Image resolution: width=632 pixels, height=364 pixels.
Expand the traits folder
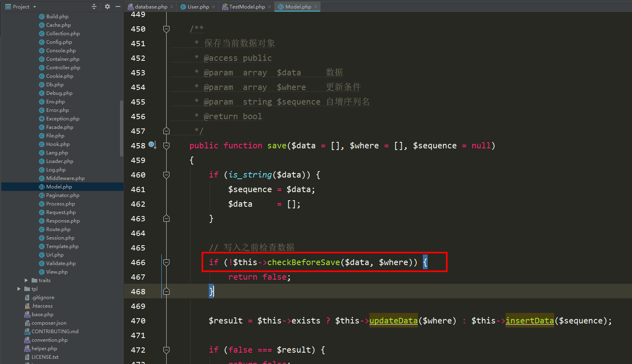(26, 280)
